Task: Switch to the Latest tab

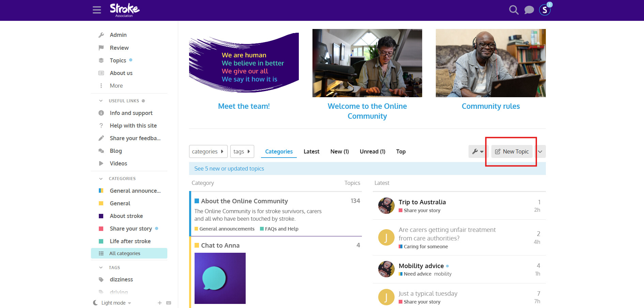Action: point(311,151)
